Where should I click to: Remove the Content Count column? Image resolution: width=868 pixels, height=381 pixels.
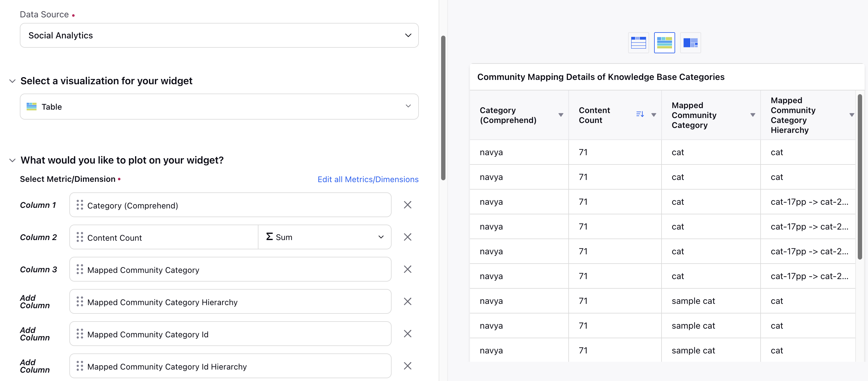407,237
